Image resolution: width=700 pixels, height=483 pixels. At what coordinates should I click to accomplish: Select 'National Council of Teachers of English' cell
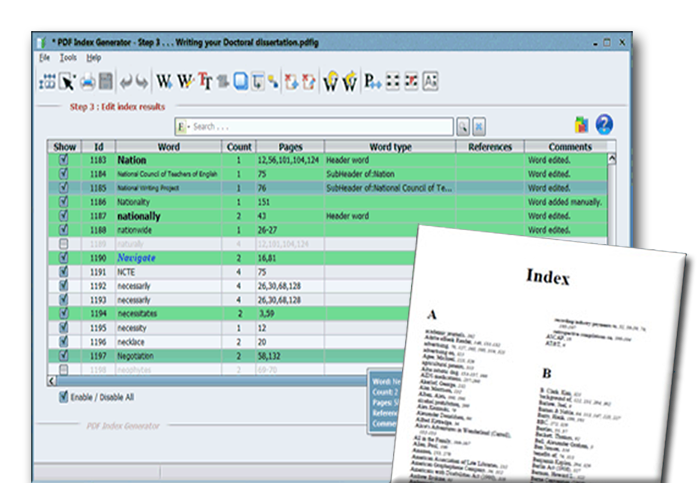pyautogui.click(x=167, y=174)
